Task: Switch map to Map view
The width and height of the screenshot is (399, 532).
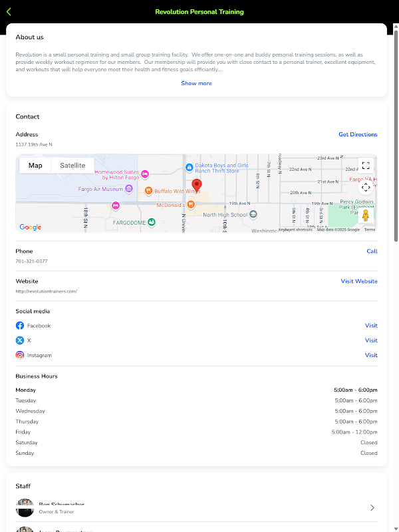Action: 35,166
